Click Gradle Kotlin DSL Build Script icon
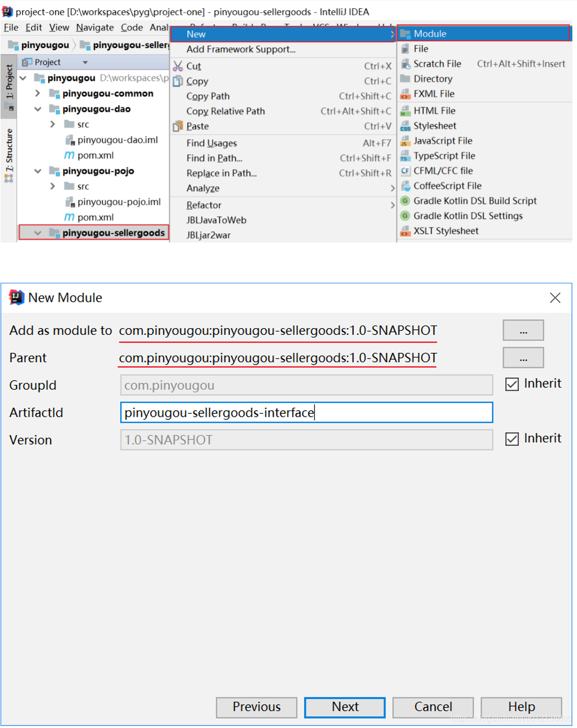The image size is (577, 728). pos(405,201)
